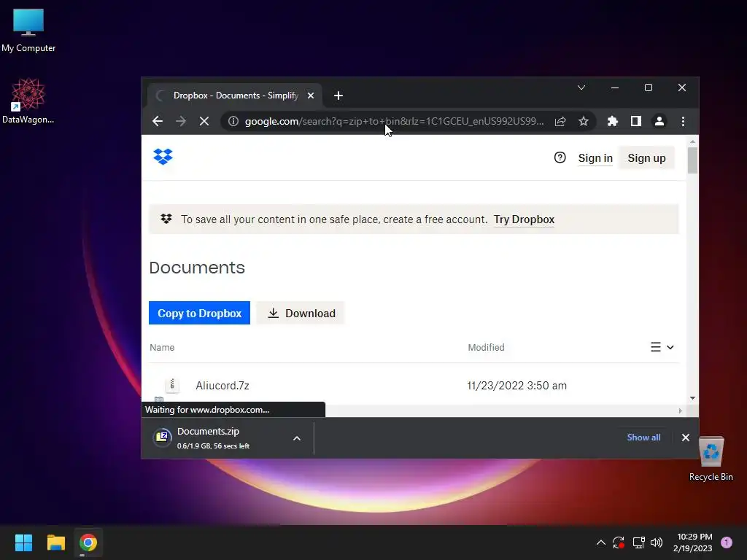Open the taskbar clock and date

tap(693, 542)
